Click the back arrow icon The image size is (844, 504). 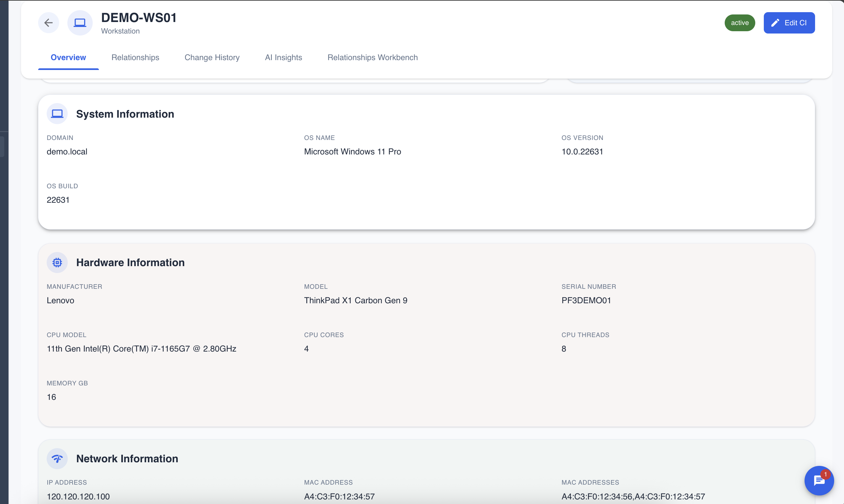[x=49, y=23]
